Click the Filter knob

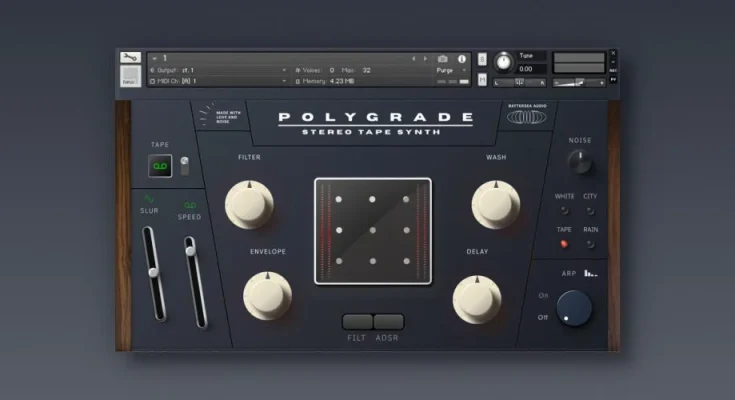pos(249,204)
